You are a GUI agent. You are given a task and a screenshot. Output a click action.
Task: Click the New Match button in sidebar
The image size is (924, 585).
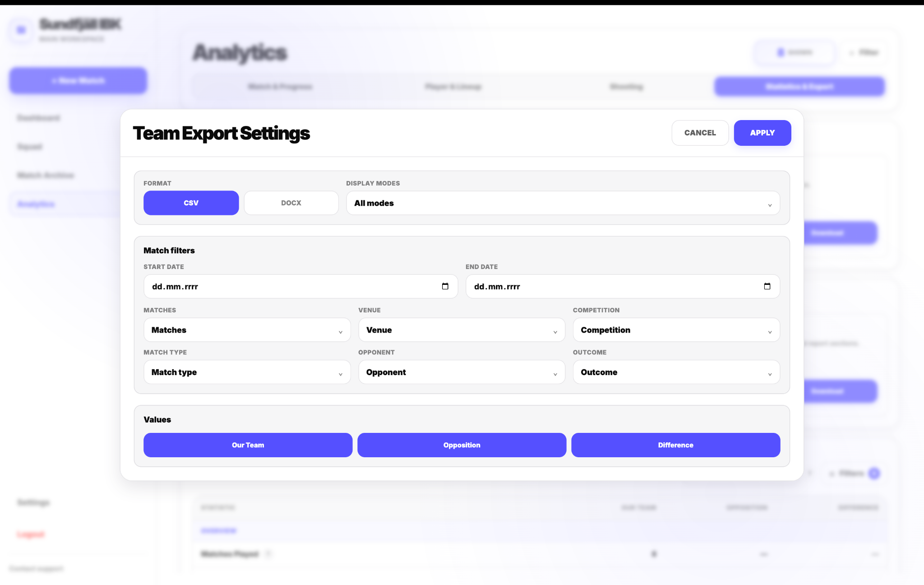click(x=78, y=81)
